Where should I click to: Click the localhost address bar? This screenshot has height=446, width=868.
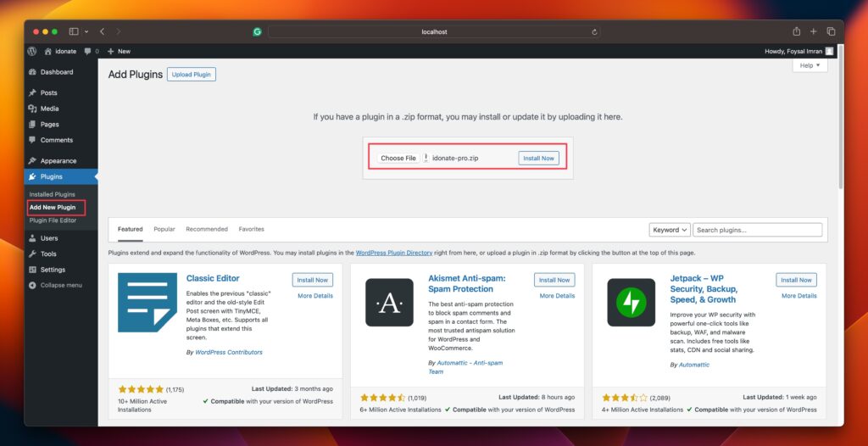pos(434,31)
